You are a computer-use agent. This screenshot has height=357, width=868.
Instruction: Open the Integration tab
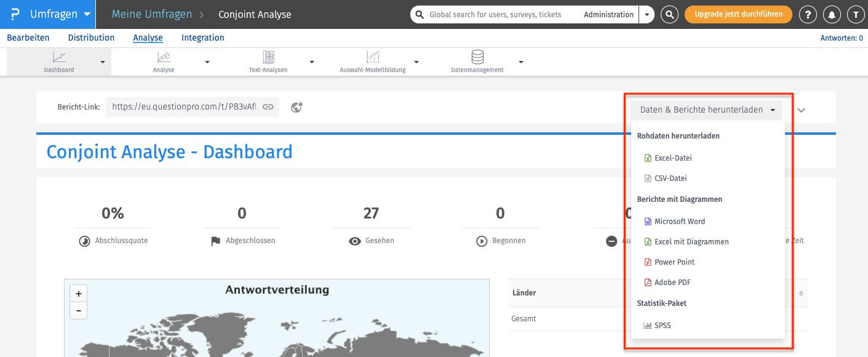point(202,38)
